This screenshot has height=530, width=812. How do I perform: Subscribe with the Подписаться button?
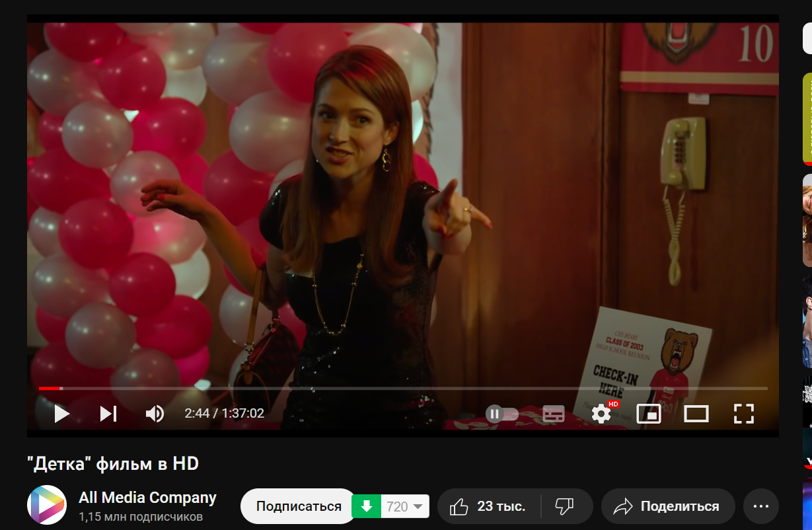(299, 506)
